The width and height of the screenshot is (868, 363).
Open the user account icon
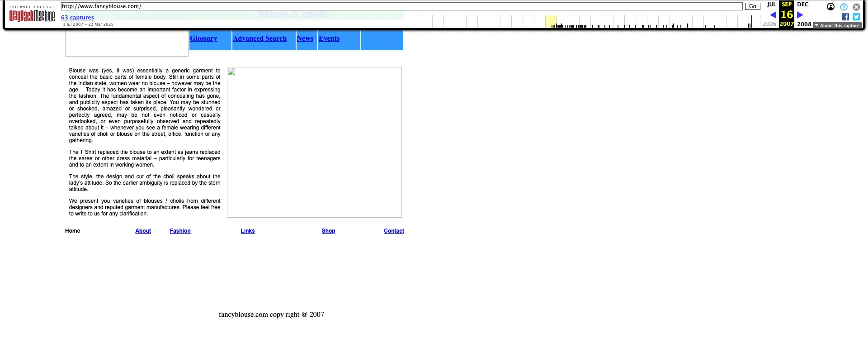830,7
